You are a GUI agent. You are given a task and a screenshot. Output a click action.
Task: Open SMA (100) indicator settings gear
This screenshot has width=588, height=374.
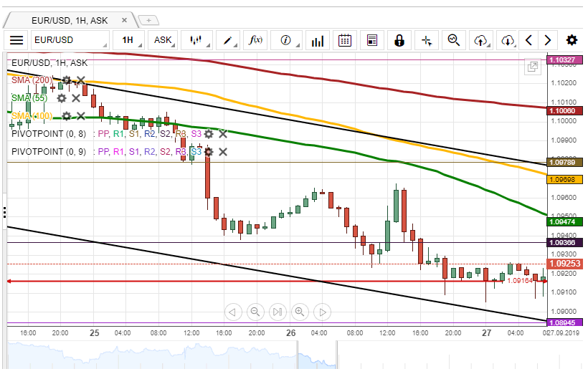coord(67,116)
